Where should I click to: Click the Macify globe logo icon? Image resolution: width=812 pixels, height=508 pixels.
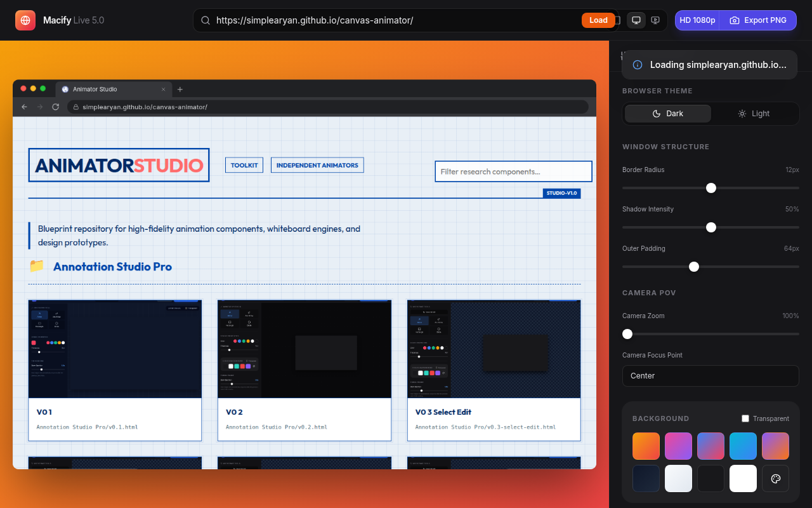coord(25,20)
